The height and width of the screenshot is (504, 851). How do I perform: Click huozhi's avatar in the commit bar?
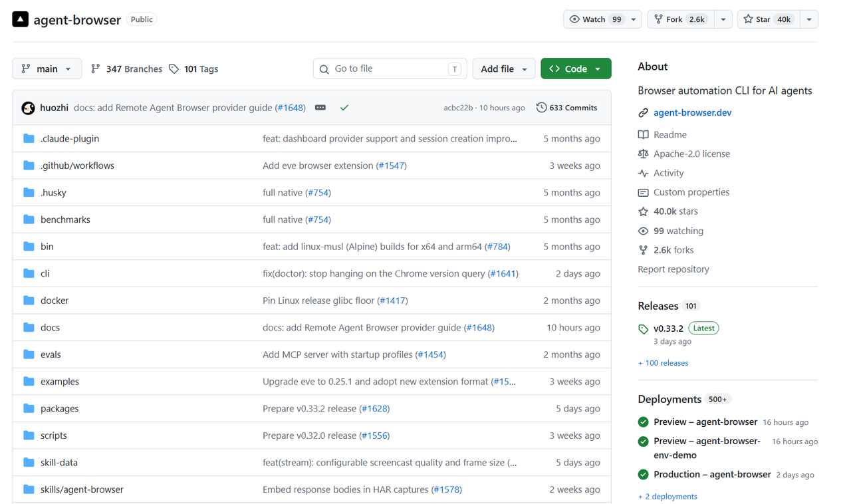point(28,108)
